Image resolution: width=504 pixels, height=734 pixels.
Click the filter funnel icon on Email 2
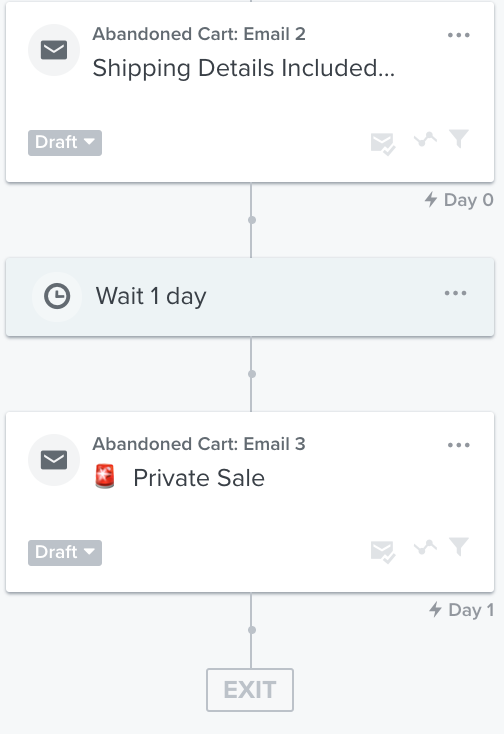(x=459, y=139)
